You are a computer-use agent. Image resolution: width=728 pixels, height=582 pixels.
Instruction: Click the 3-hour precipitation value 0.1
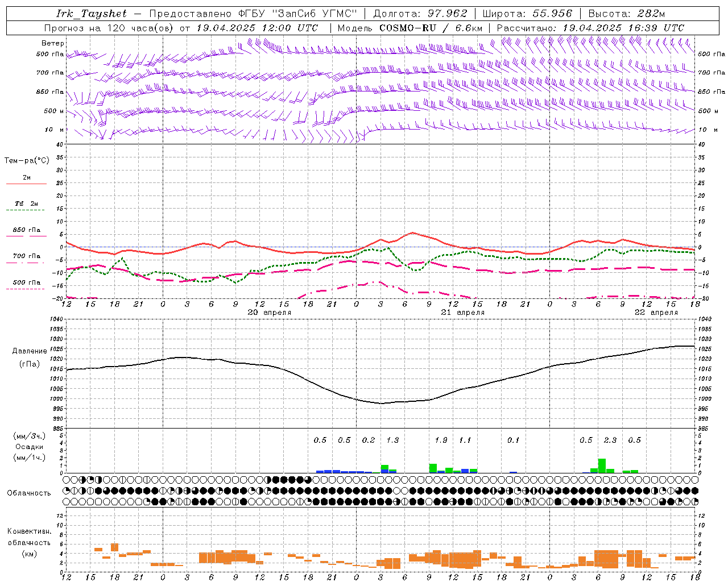(x=514, y=440)
